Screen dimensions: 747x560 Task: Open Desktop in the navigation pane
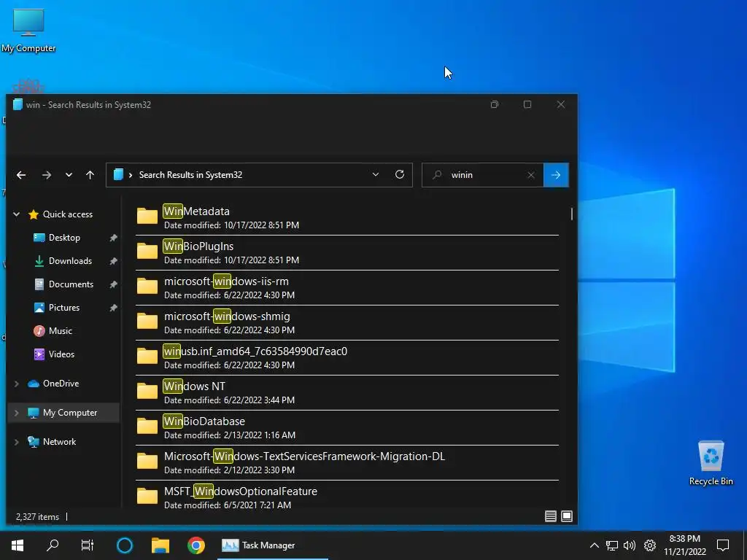(x=64, y=238)
